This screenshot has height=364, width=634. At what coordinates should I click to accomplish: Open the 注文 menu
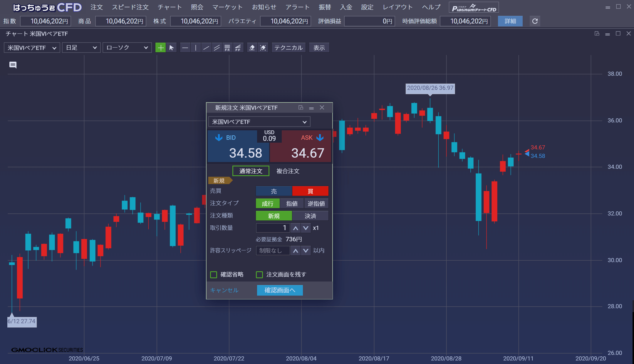coord(97,7)
